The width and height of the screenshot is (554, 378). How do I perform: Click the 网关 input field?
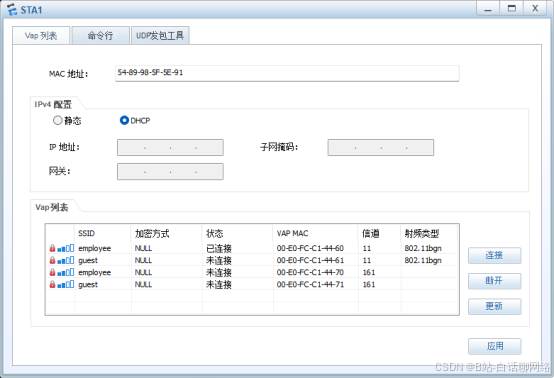click(170, 172)
